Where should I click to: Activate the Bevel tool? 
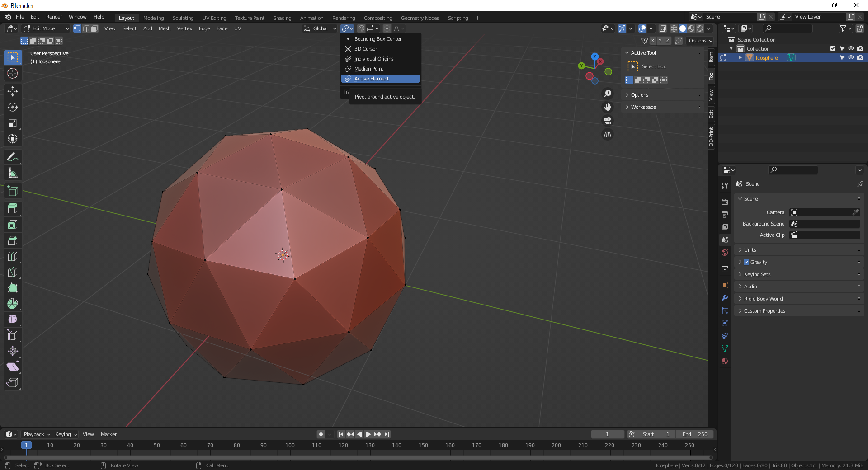click(x=13, y=240)
